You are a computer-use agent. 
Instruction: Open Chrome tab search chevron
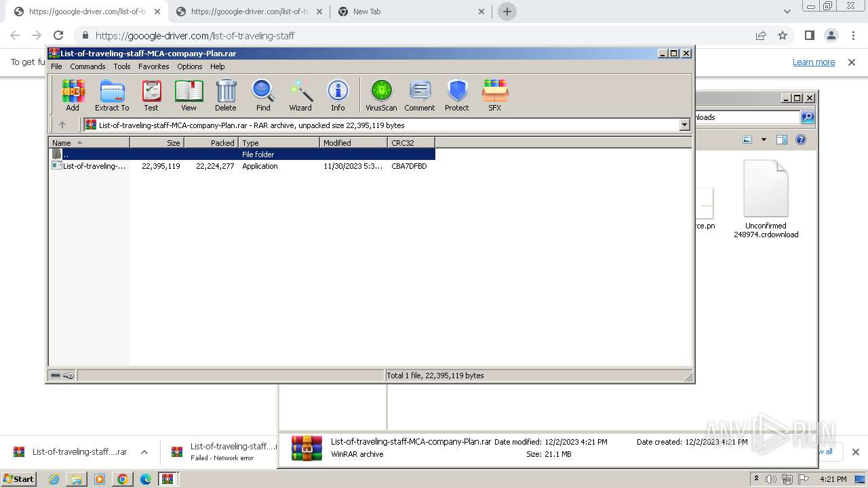[787, 12]
